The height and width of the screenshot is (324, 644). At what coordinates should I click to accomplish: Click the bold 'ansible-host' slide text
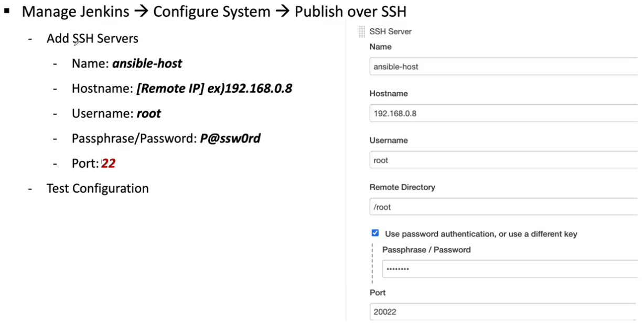coord(147,63)
